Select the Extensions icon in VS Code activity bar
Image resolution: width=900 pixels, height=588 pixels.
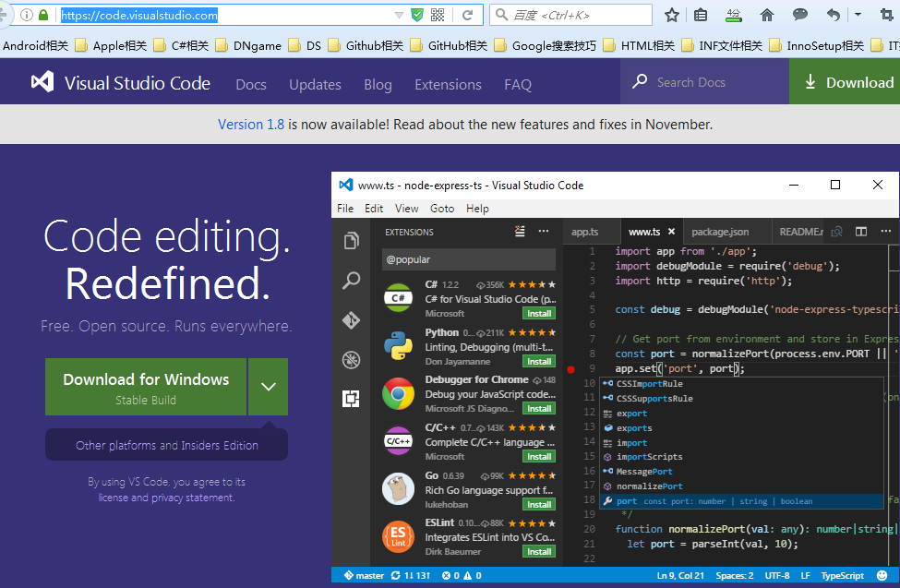(x=352, y=399)
